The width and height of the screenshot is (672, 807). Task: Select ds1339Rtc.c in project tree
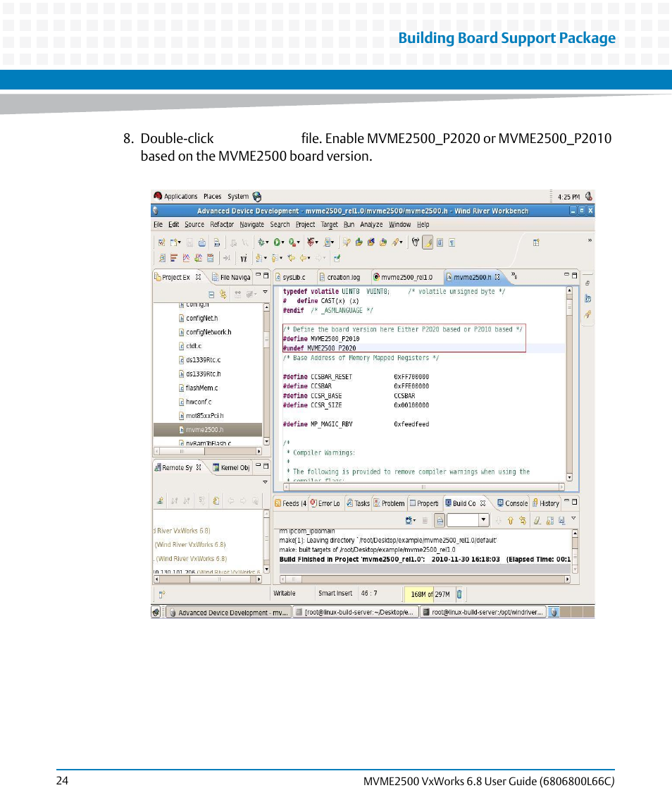(x=199, y=360)
